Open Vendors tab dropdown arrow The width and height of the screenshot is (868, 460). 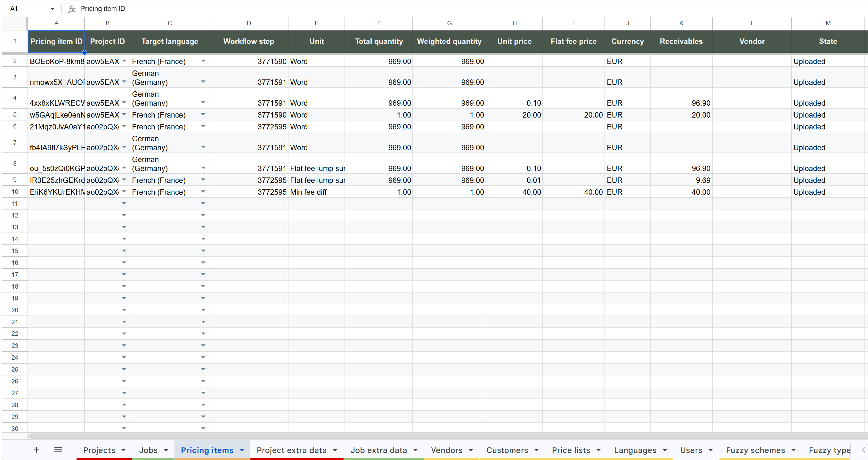pyautogui.click(x=471, y=450)
